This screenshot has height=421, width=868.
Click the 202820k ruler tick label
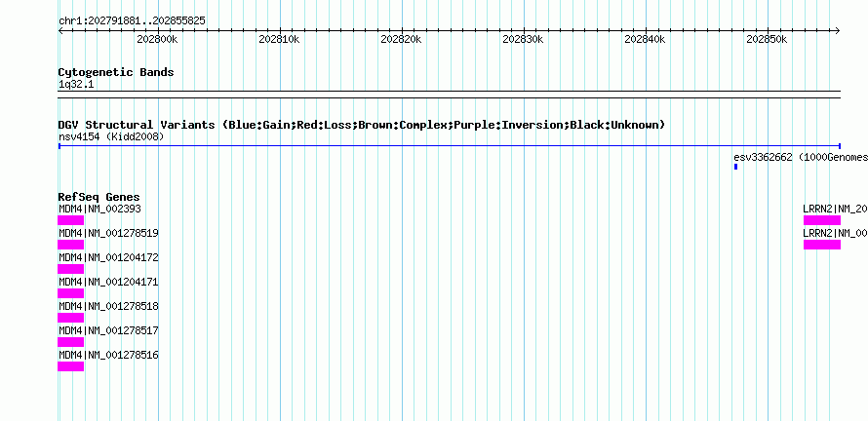pos(401,39)
